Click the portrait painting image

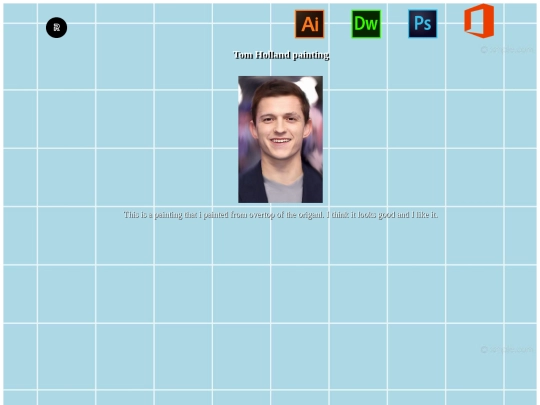280,139
